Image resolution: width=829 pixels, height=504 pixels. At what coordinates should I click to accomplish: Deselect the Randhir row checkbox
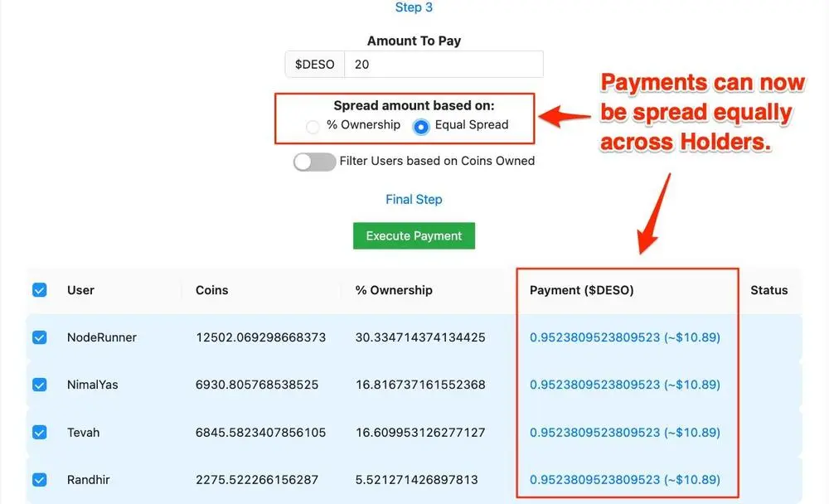(39, 479)
